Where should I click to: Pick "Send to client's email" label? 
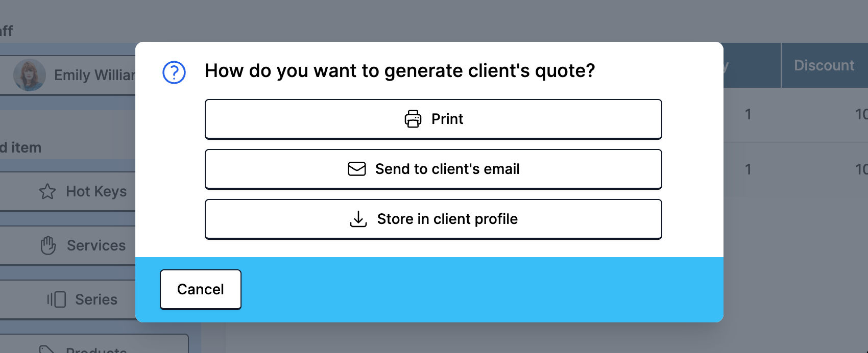point(447,169)
